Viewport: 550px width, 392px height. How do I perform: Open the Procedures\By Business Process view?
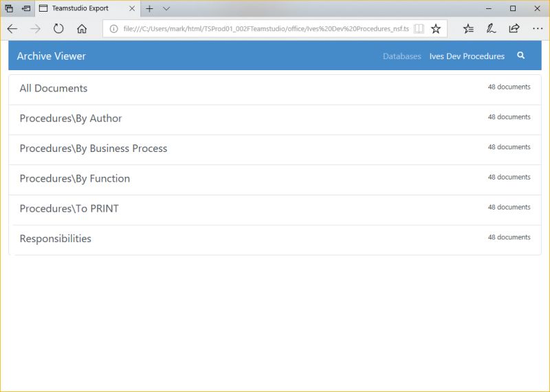(x=275, y=150)
